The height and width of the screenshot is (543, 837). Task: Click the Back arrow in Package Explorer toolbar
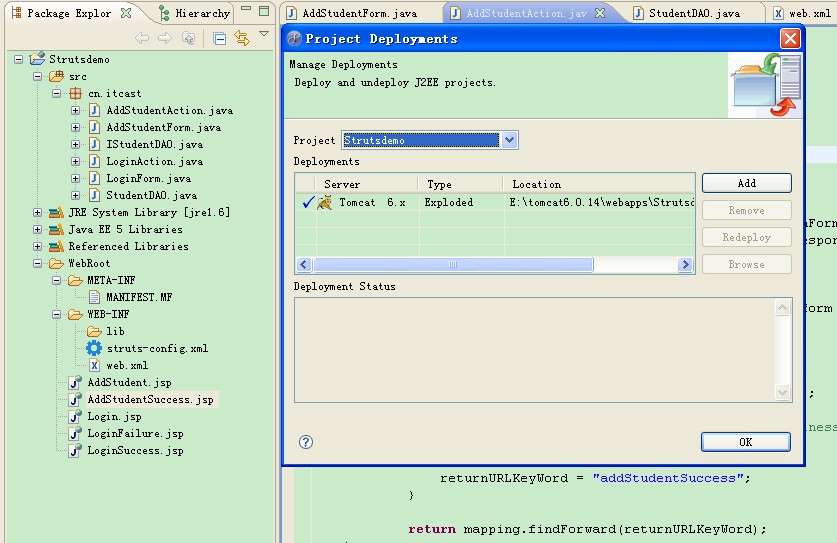pyautogui.click(x=142, y=38)
